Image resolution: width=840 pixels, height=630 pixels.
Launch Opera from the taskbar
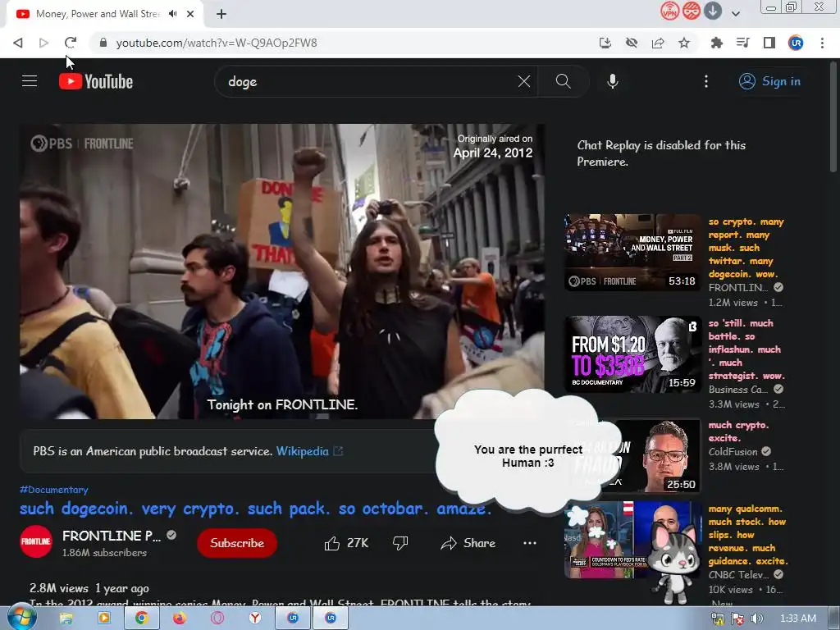(x=217, y=619)
